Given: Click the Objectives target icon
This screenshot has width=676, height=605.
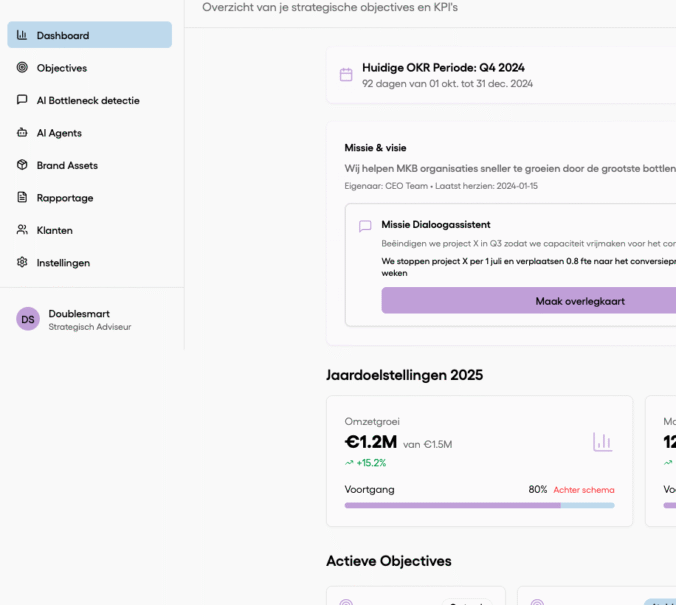Looking at the screenshot, I should tap(22, 68).
